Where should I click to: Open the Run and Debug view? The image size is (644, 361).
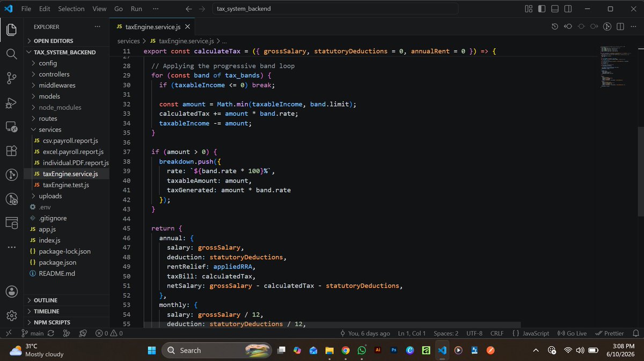click(11, 103)
